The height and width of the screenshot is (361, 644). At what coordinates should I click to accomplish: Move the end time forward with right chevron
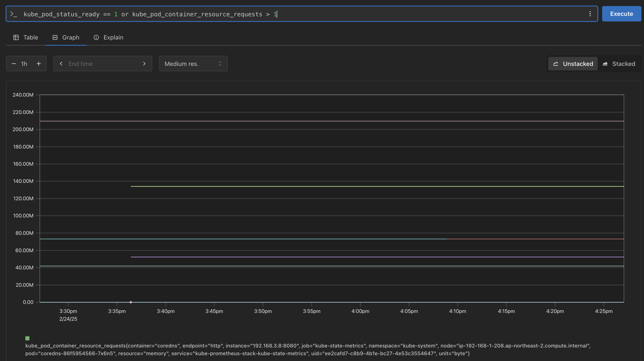[144, 64]
